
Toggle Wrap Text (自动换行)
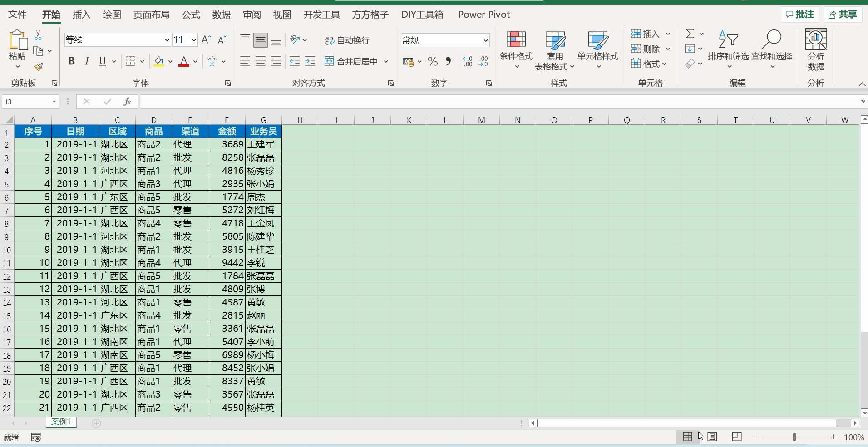pos(347,40)
